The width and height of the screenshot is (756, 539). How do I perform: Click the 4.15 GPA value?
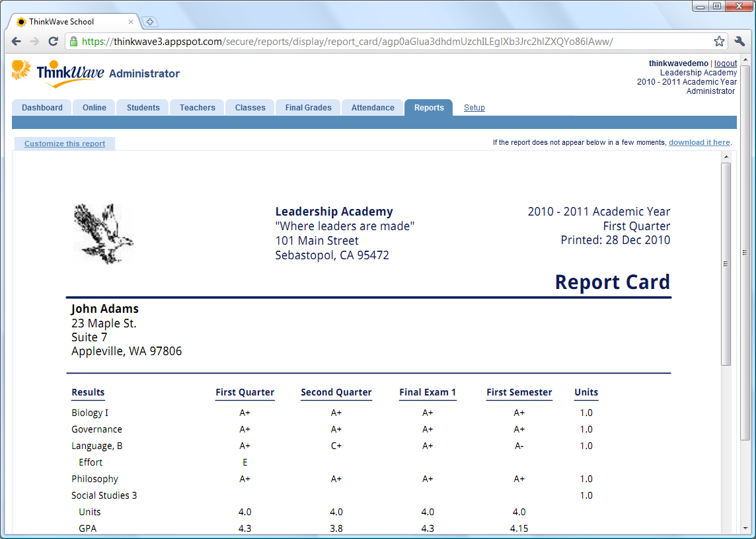click(519, 528)
